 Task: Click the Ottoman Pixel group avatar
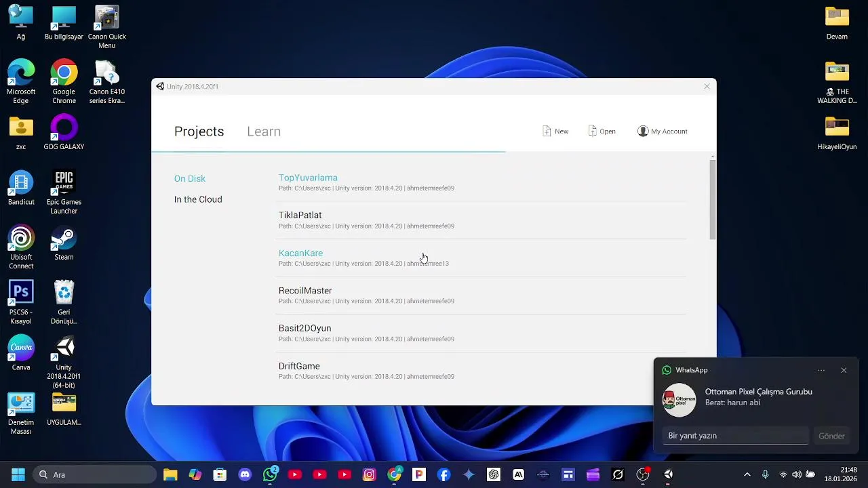pos(679,400)
